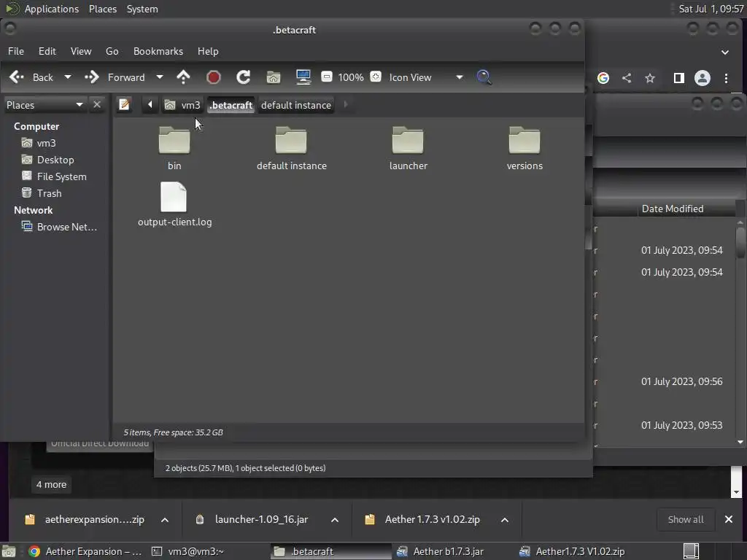Select the bin folder
747x560 pixels.
click(x=174, y=148)
